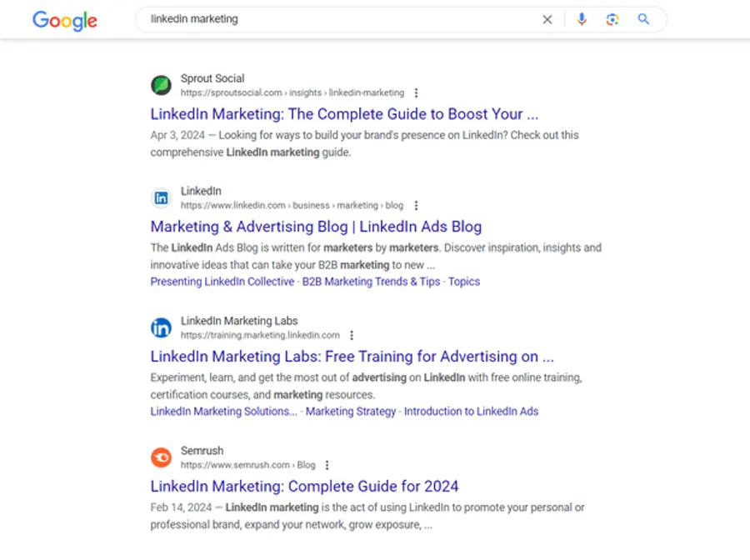Open the Topics sitelink

(x=464, y=282)
